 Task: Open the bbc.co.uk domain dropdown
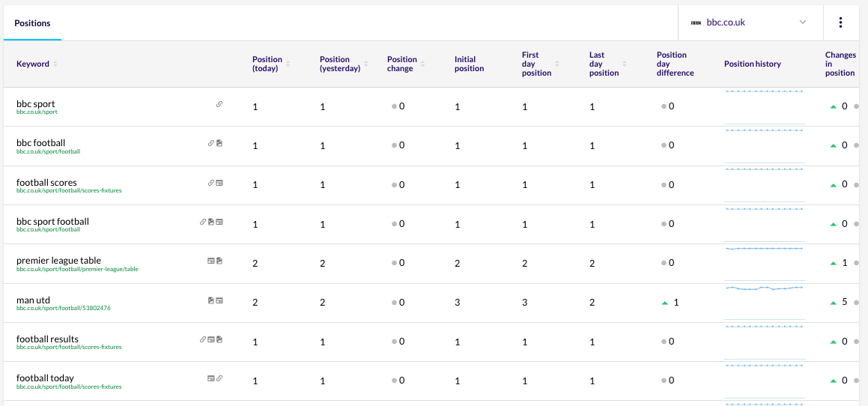750,22
